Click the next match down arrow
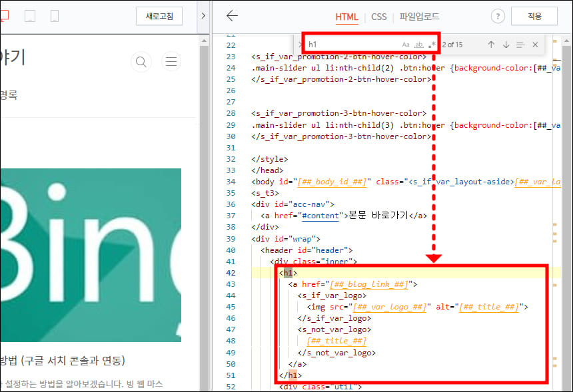 pyautogui.click(x=506, y=44)
